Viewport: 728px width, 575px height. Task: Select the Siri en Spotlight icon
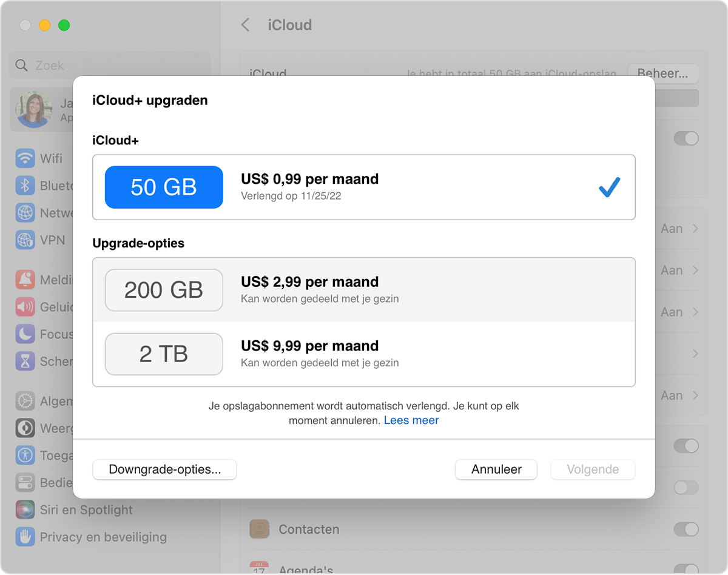coord(25,509)
